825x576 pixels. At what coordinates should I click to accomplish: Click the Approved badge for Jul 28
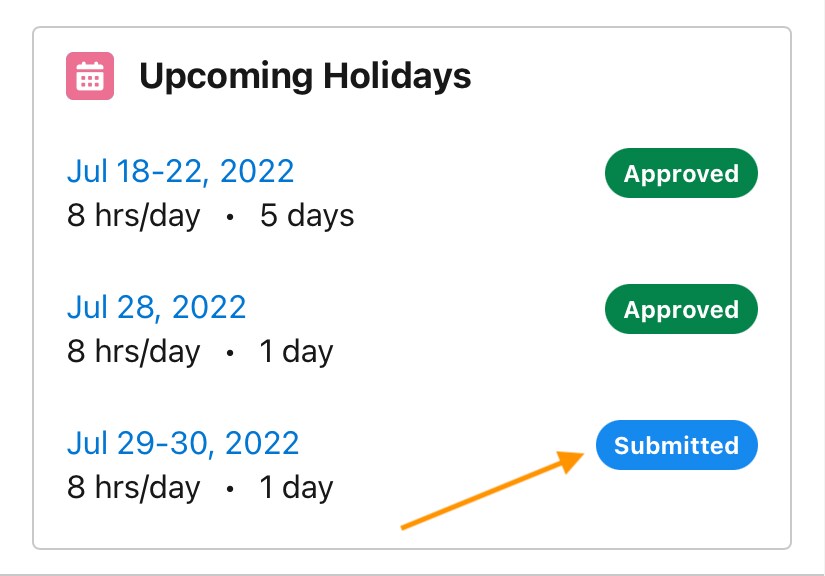pos(681,309)
